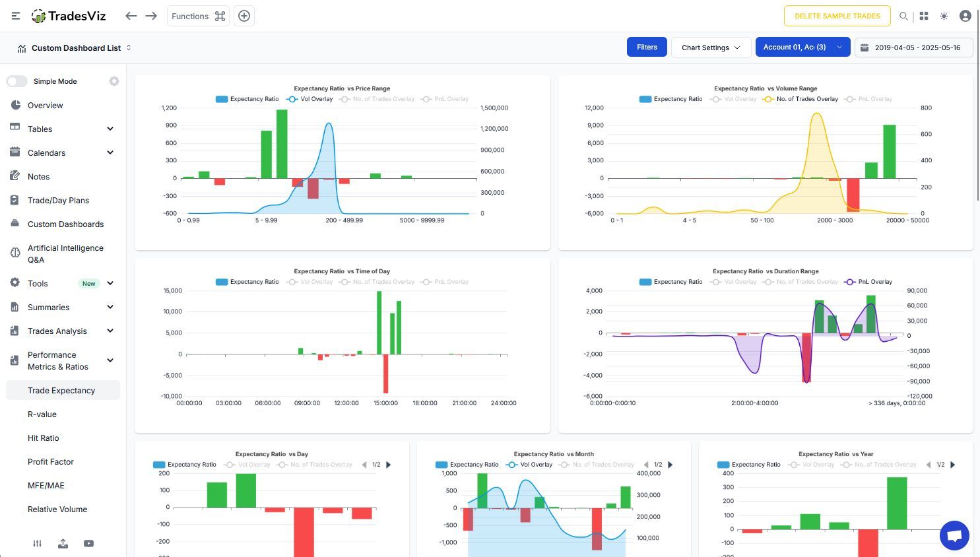
Task: Select the R-value submenu item
Action: point(42,414)
